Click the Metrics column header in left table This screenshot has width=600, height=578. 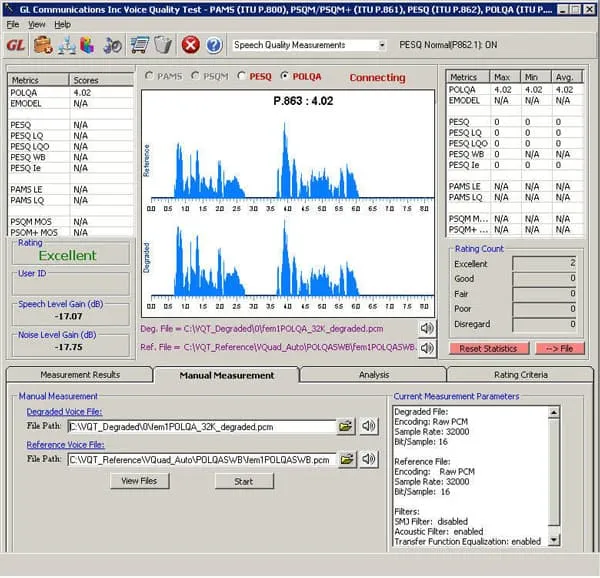tap(39, 80)
